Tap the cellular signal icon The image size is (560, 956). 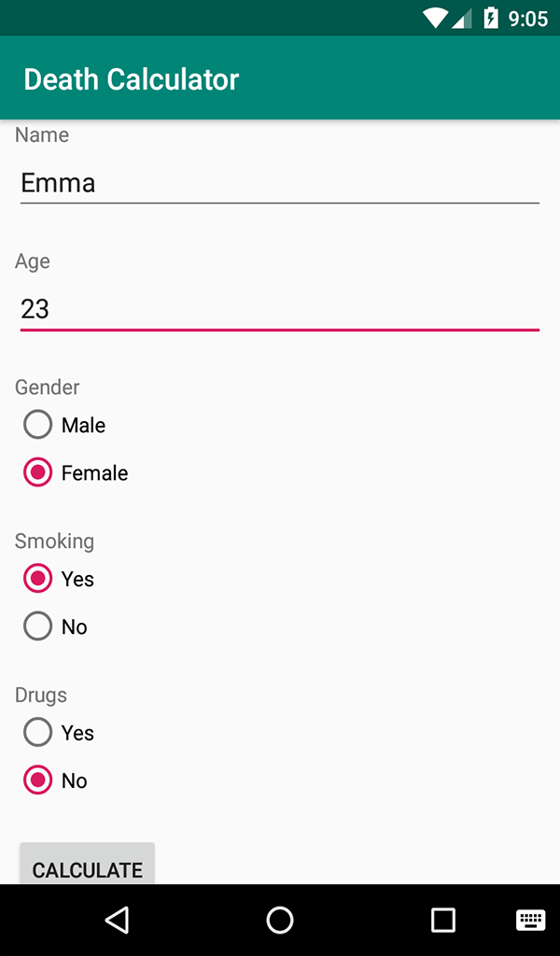coord(462,18)
